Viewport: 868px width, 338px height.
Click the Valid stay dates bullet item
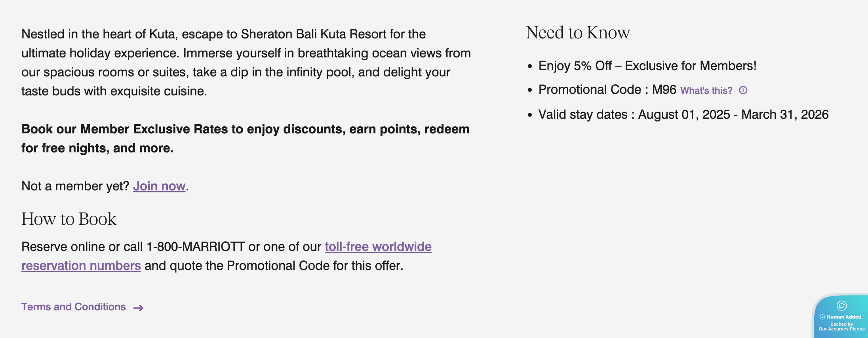683,114
